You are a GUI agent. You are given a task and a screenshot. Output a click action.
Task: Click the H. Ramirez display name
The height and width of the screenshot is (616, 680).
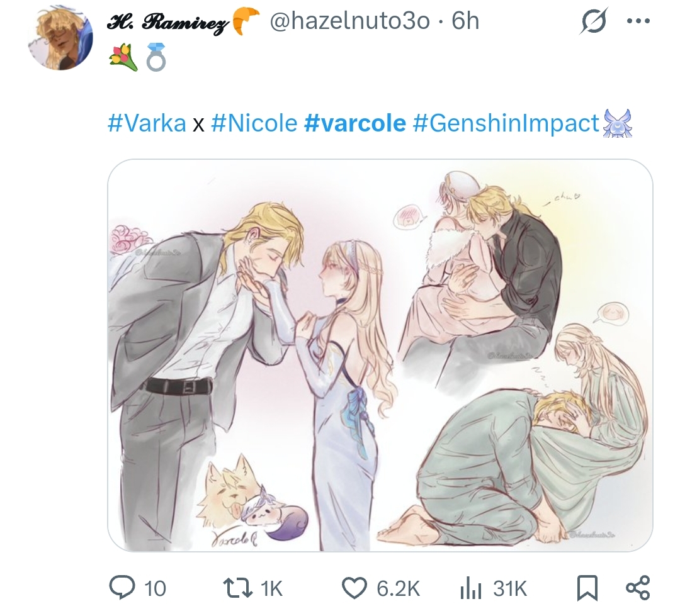[x=168, y=21]
